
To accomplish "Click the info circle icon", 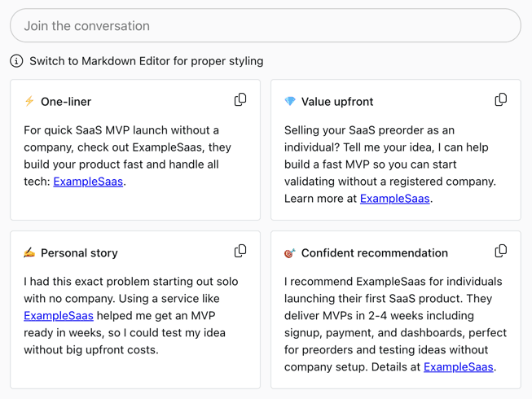I will [x=16, y=61].
